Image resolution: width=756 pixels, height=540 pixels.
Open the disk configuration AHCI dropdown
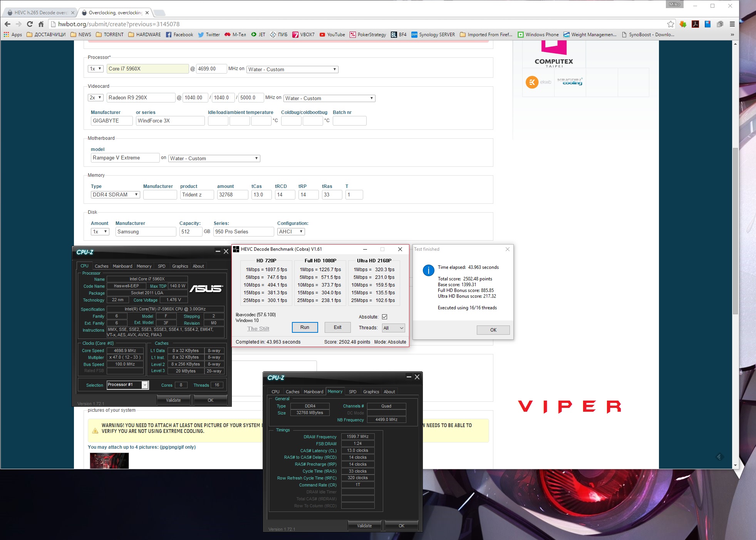(291, 231)
